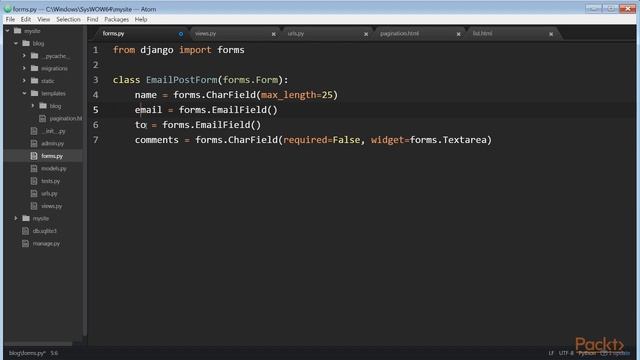Click the cursor position 5:6 in status bar
The image size is (640, 360).
[54, 353]
